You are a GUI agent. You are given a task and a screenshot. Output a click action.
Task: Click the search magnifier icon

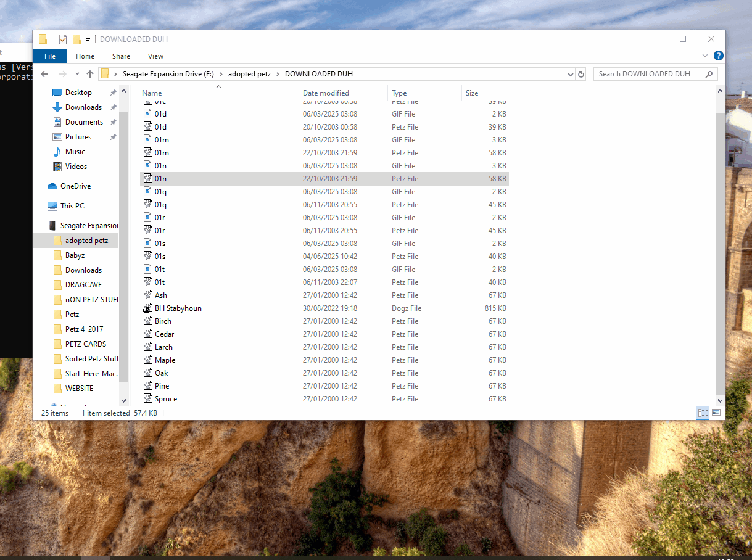709,74
